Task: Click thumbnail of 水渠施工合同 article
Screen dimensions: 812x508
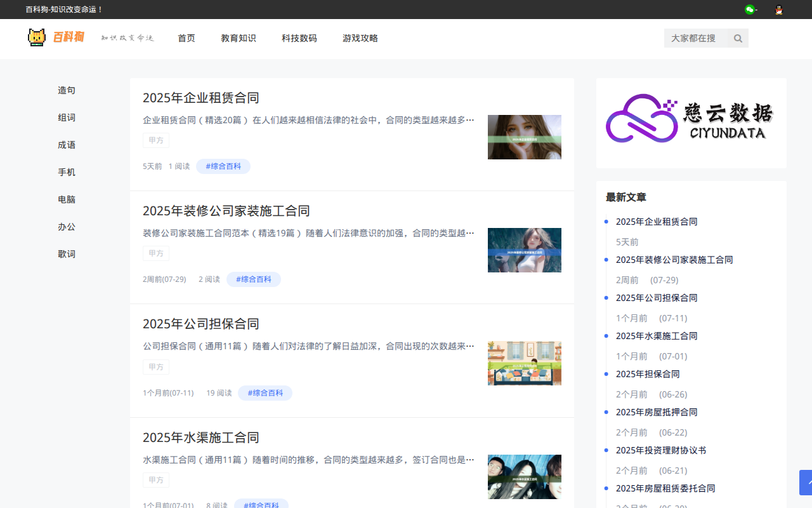Action: coord(525,477)
